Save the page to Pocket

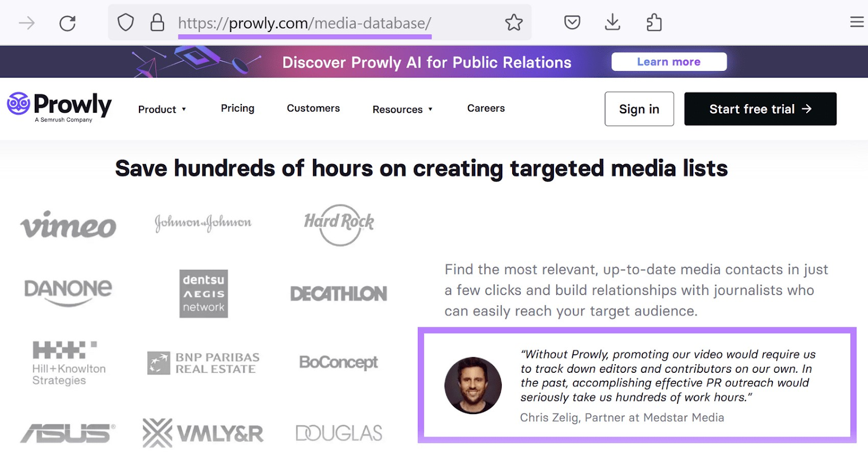(x=572, y=23)
